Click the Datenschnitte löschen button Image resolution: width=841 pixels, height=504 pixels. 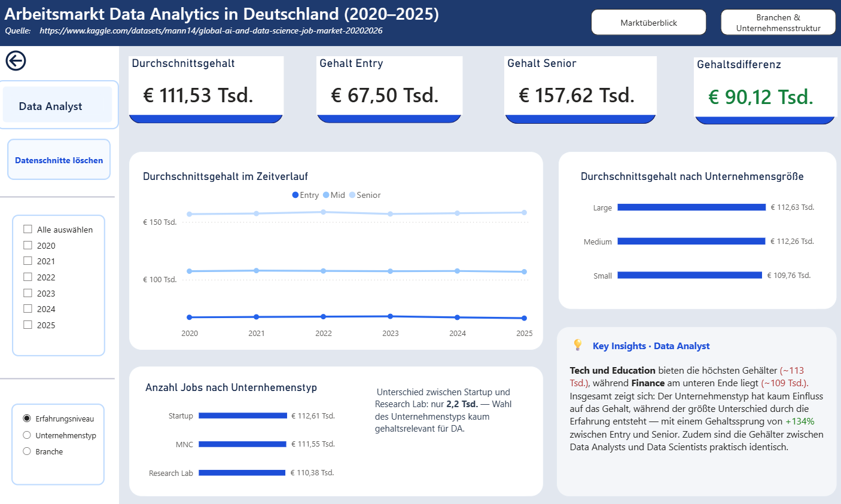(59, 159)
